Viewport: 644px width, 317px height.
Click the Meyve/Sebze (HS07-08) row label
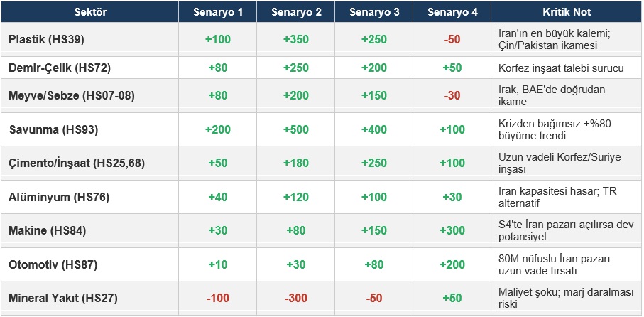[71, 95]
